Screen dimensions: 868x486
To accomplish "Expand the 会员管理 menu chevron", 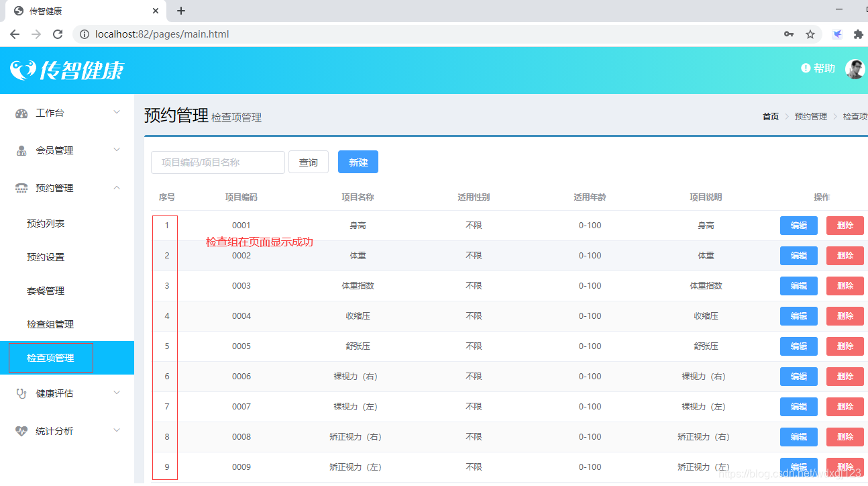I will click(117, 150).
